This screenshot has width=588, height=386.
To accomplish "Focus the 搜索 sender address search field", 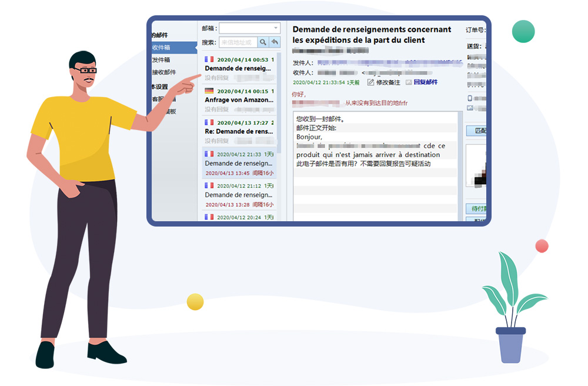I will 238,42.
